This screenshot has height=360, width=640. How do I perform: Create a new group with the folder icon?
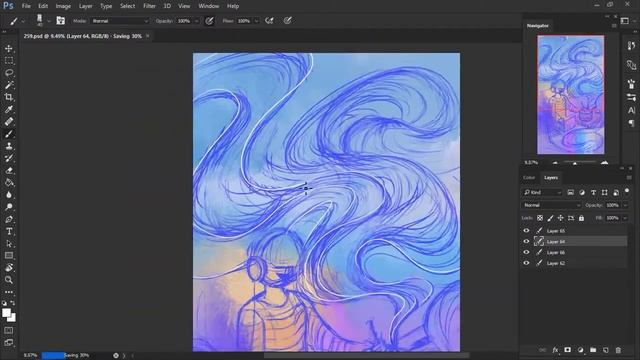[593, 350]
